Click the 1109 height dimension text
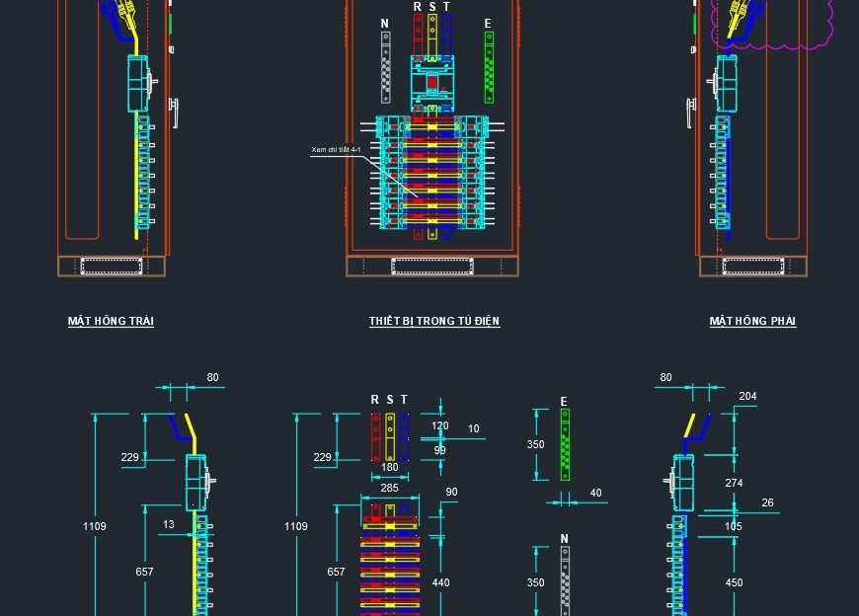Image resolution: width=859 pixels, height=616 pixels. (94, 526)
